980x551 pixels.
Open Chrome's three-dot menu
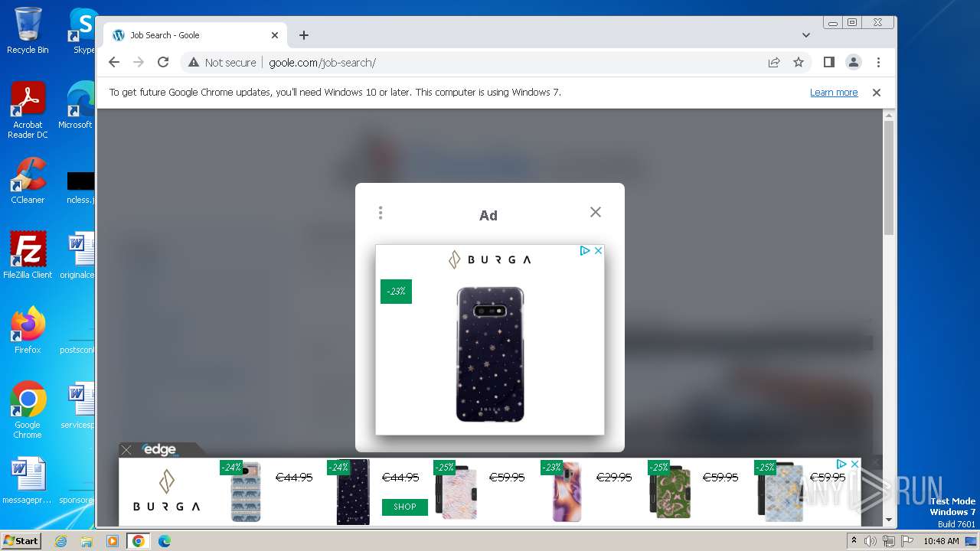tap(878, 63)
